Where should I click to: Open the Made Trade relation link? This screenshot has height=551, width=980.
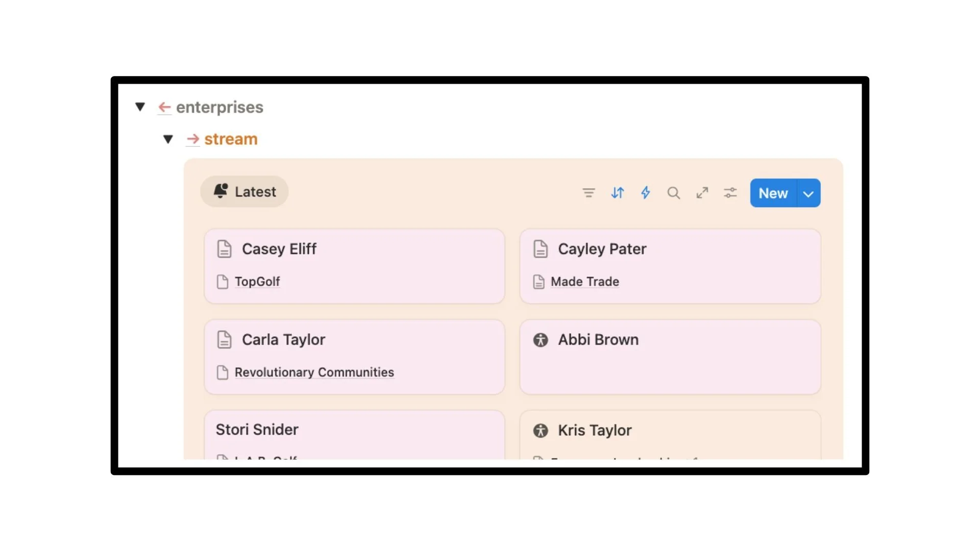[x=585, y=282]
